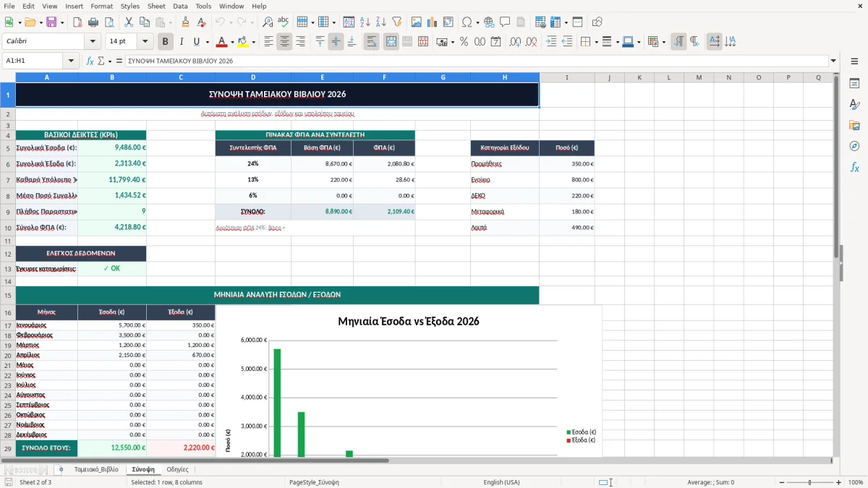Image resolution: width=868 pixels, height=488 pixels.
Task: Click the Insert Chart toolbar icon
Action: (433, 22)
